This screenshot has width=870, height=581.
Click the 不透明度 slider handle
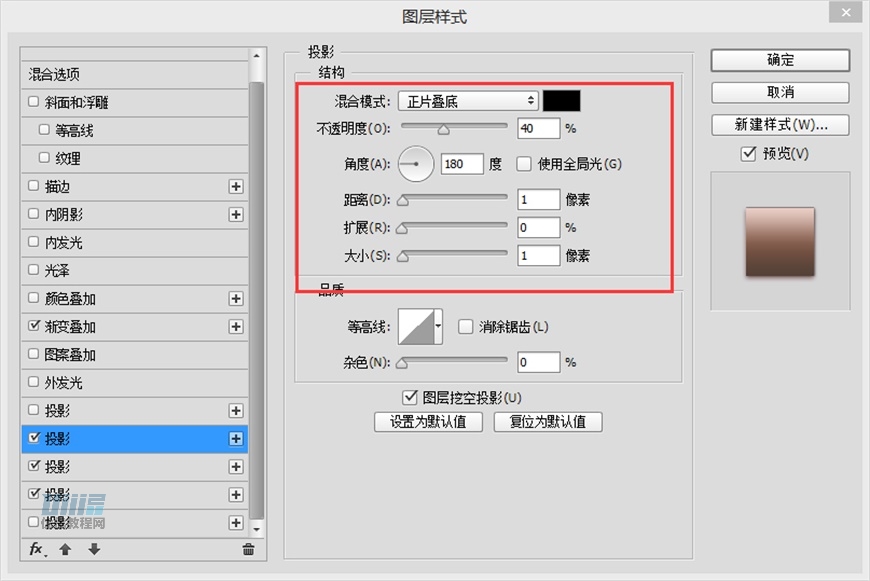pos(443,130)
